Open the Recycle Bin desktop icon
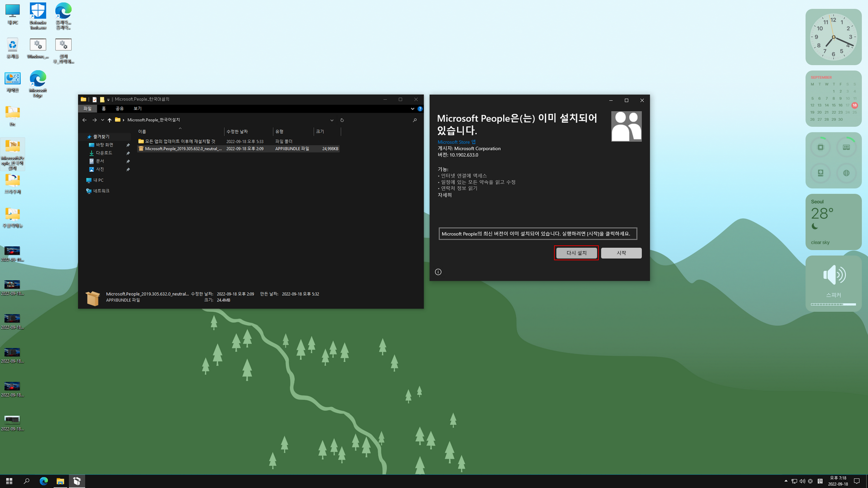The width and height of the screenshot is (868, 488). click(13, 48)
